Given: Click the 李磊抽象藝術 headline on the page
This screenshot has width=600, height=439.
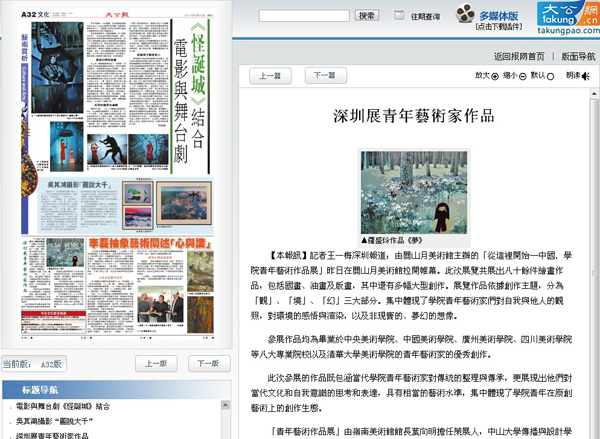Looking at the screenshot, I should coord(150,243).
